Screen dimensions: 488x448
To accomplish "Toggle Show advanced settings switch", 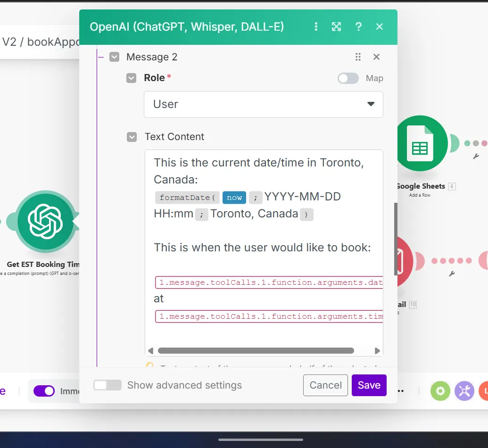I will coord(108,385).
